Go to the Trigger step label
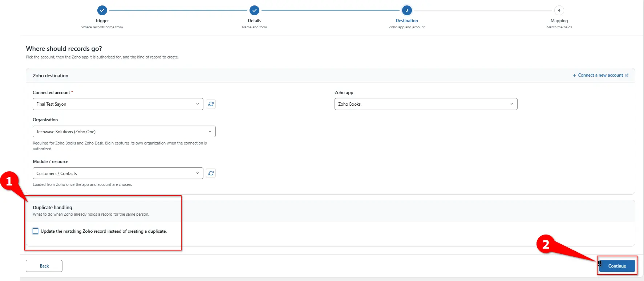The image size is (644, 281). point(102,21)
